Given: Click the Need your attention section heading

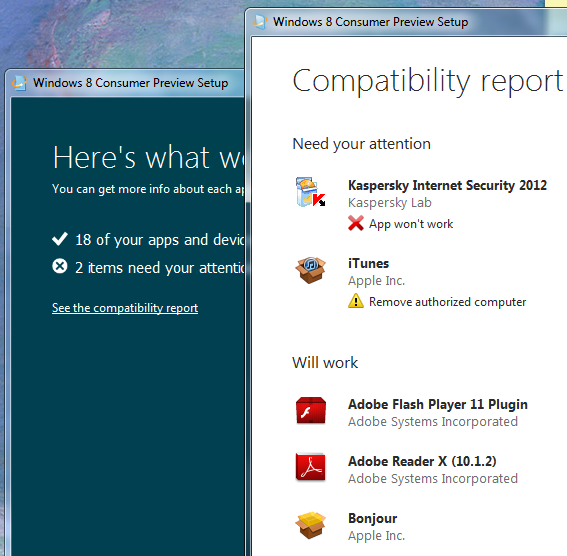Looking at the screenshot, I should tap(361, 144).
